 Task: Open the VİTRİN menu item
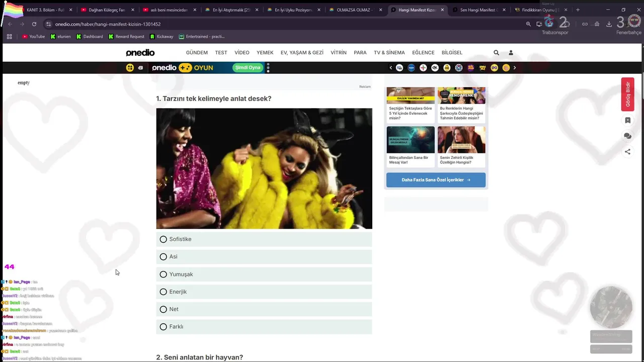click(x=339, y=53)
